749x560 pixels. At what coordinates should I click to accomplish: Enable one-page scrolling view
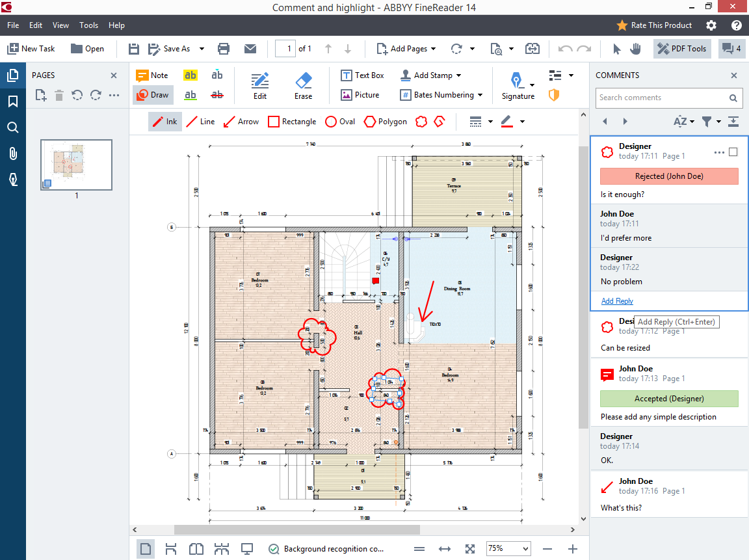click(x=170, y=549)
